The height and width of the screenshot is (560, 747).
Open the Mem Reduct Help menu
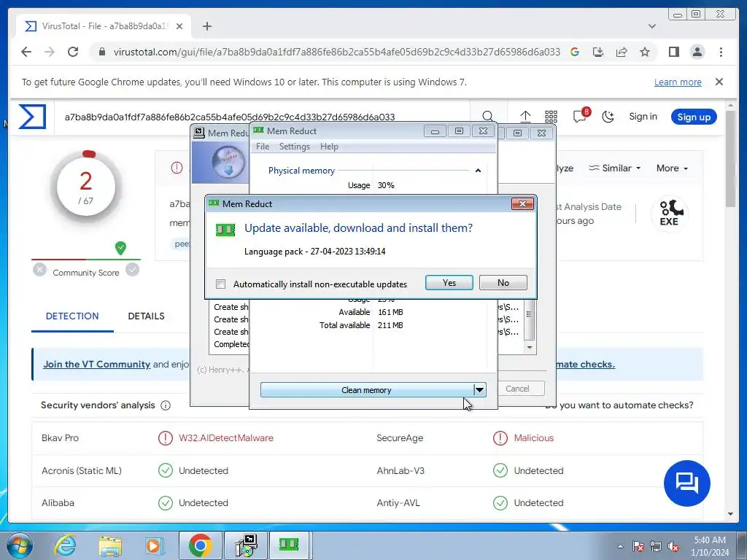click(x=329, y=147)
